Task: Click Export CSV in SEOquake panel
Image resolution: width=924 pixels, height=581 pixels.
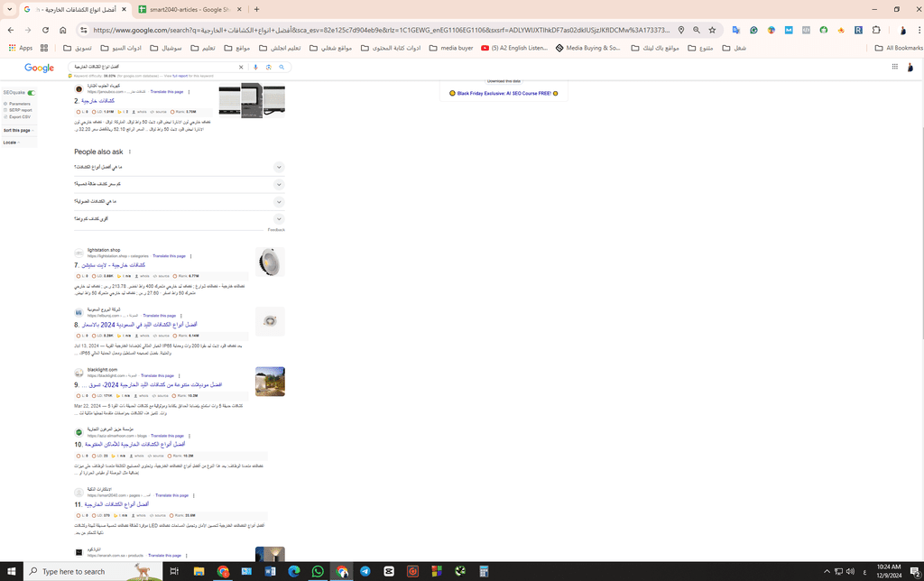Action: [x=20, y=116]
